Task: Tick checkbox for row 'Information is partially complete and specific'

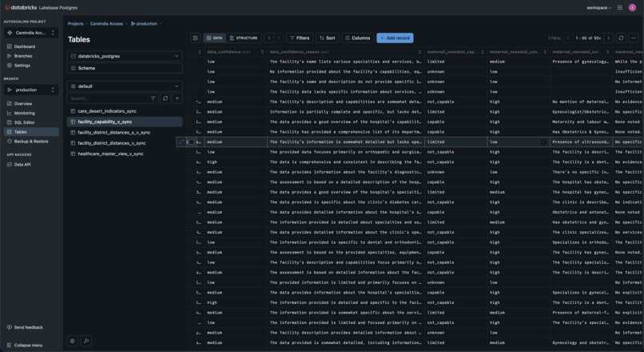Action: [x=192, y=112]
